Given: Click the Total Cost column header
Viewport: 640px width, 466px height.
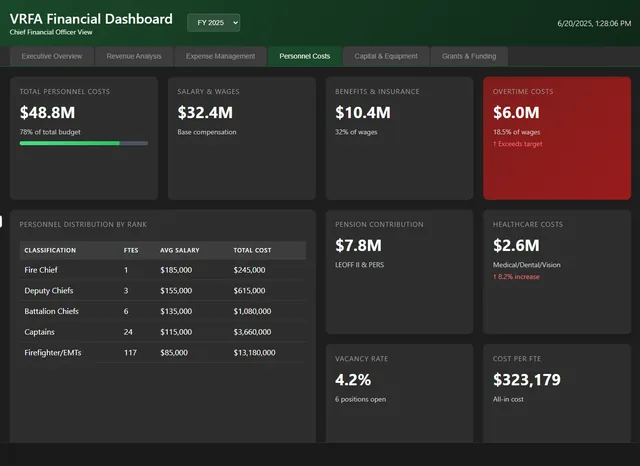Looking at the screenshot, I should point(252,251).
